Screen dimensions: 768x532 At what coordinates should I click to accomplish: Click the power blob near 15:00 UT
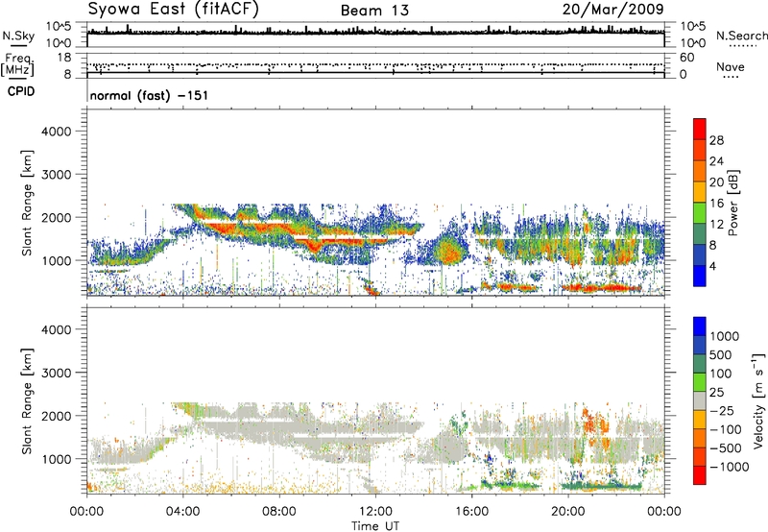(448, 250)
